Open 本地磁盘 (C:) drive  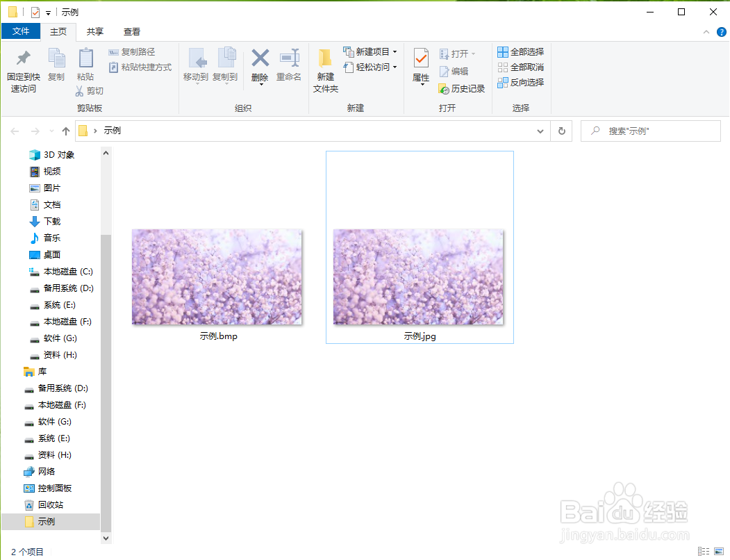(61, 272)
